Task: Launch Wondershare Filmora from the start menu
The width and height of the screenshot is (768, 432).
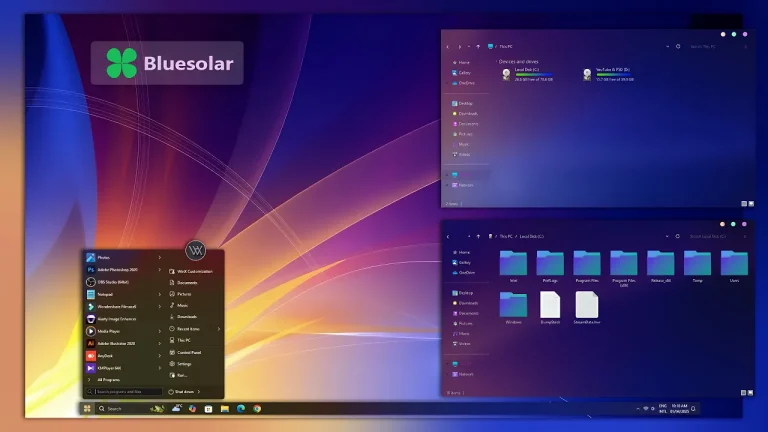Action: (121, 306)
